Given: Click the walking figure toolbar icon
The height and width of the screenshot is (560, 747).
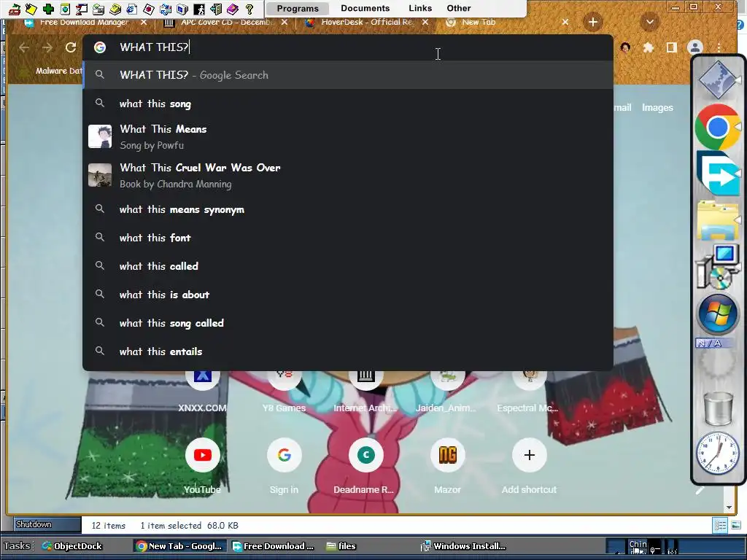Looking at the screenshot, I should coord(199,9).
